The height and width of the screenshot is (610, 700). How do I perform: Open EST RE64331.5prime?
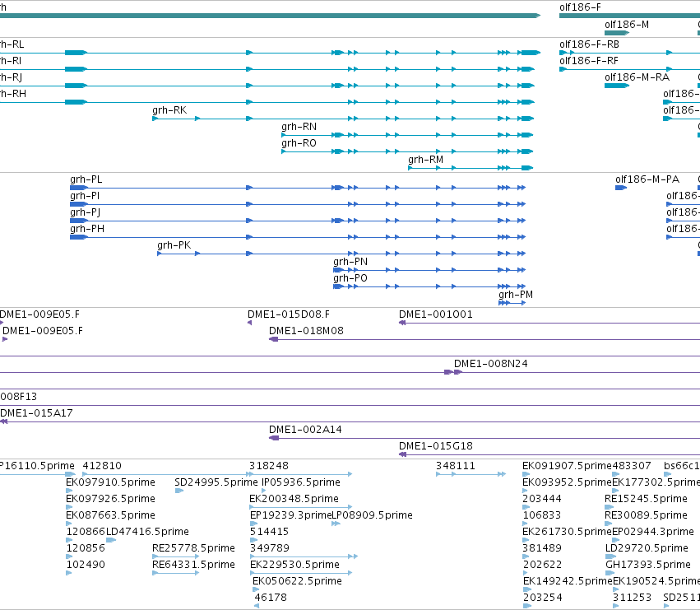[x=193, y=565]
